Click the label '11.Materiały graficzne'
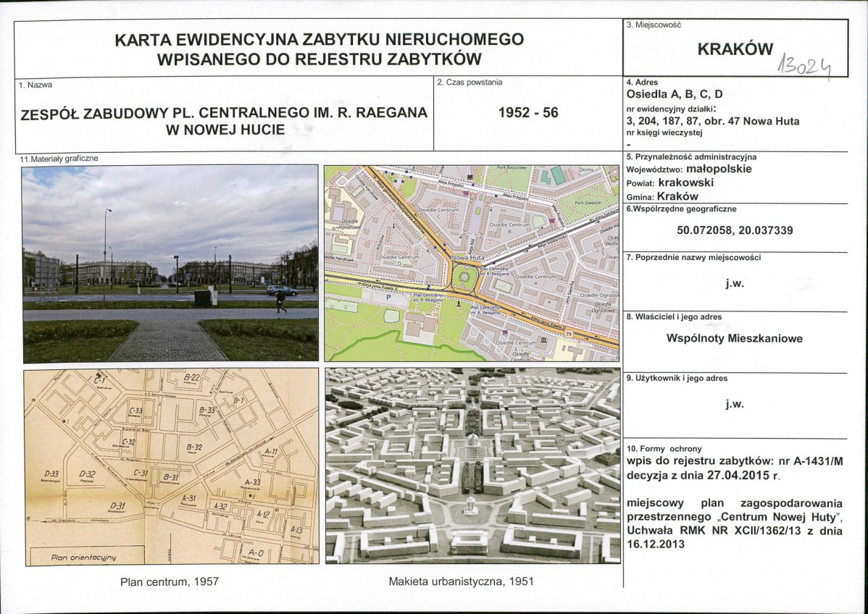Screen dimensions: 868x614 (x=59, y=159)
